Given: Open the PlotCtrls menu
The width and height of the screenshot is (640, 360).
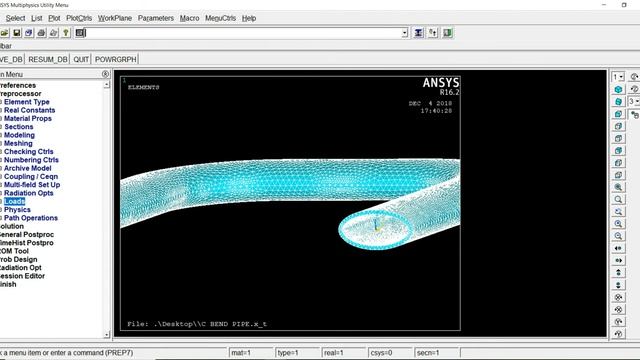Looking at the screenshot, I should click(79, 18).
